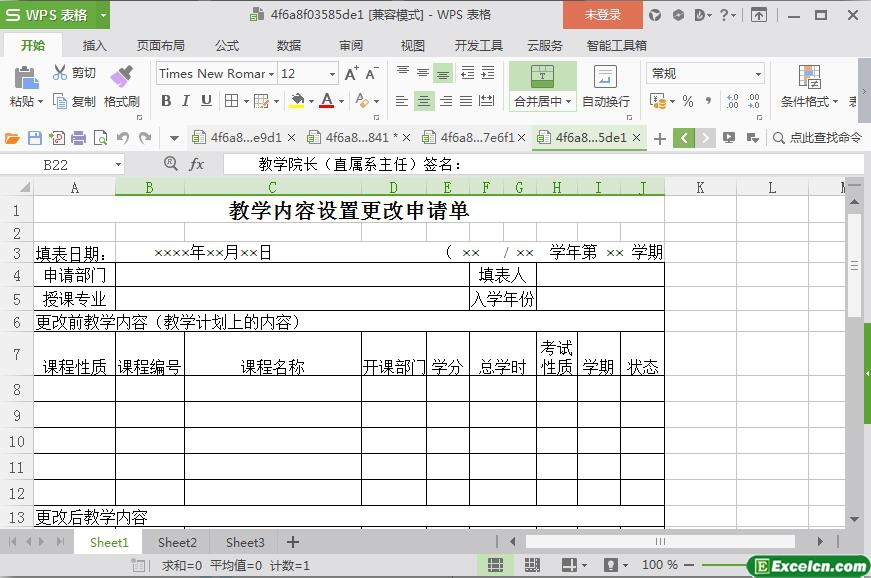Screen dimensions: 871x578
Task: Toggle Underline formatting
Action: coord(206,101)
